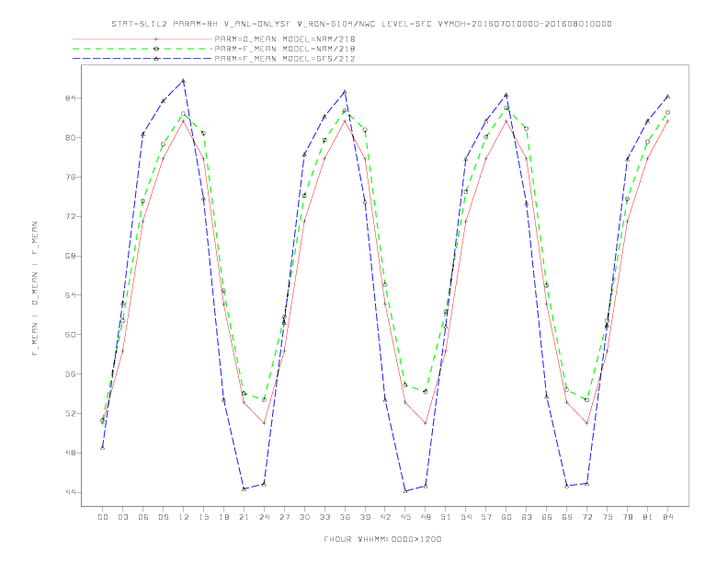This screenshot has height=563, width=728.
Task: Click y-axis tick value 76
Action: pyautogui.click(x=72, y=177)
